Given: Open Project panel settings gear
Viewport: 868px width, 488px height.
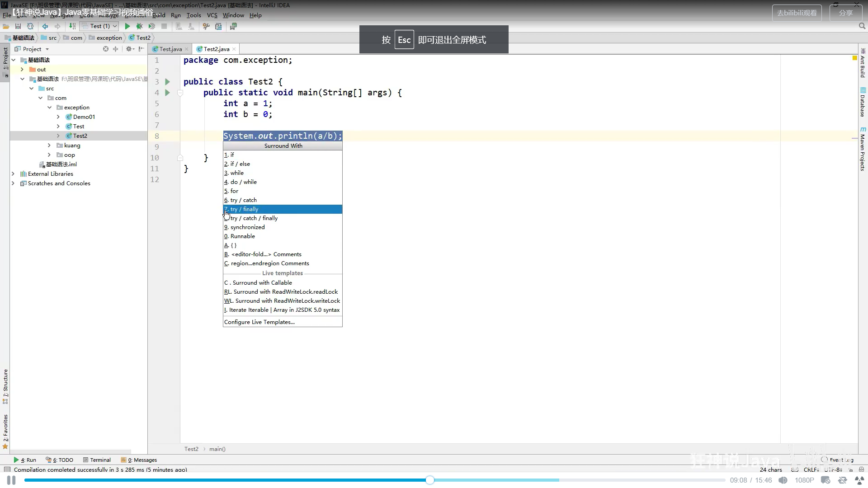Looking at the screenshot, I should point(129,49).
